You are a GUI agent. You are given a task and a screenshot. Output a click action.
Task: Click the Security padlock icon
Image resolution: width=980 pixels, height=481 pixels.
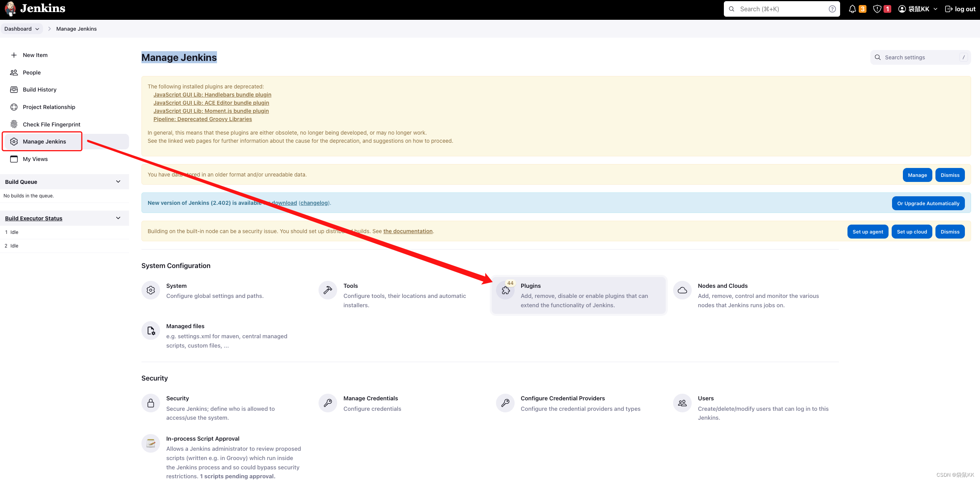pyautogui.click(x=151, y=403)
